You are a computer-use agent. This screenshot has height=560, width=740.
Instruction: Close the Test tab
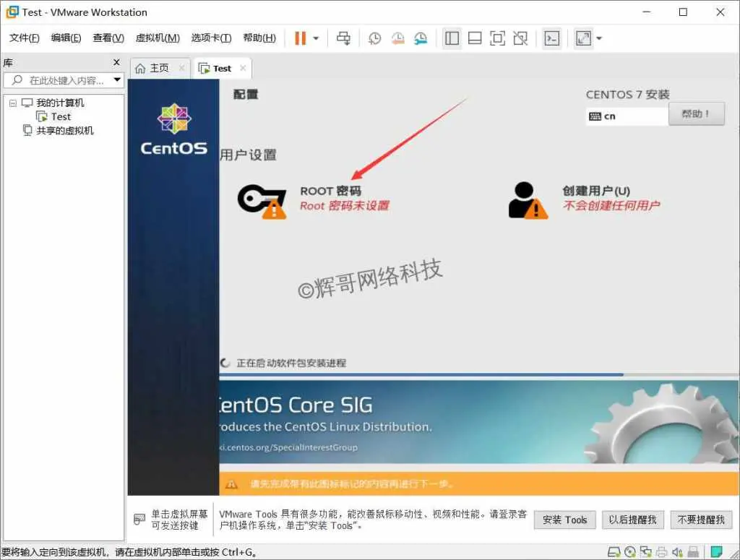243,68
